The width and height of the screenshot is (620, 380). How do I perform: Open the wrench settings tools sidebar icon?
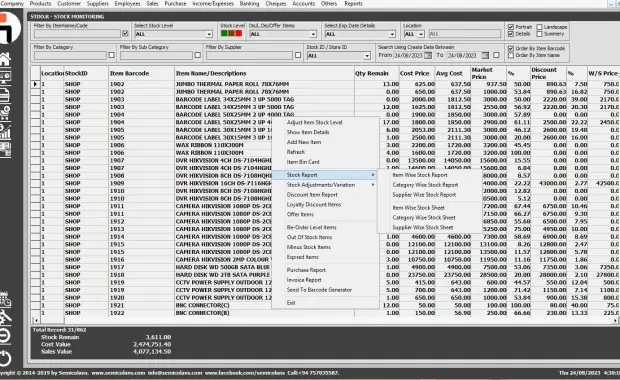pyautogui.click(x=6, y=317)
